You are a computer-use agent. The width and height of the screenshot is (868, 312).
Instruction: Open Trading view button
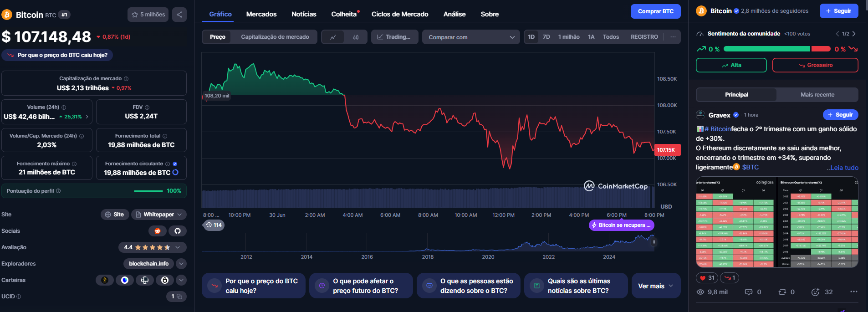pyautogui.click(x=394, y=37)
